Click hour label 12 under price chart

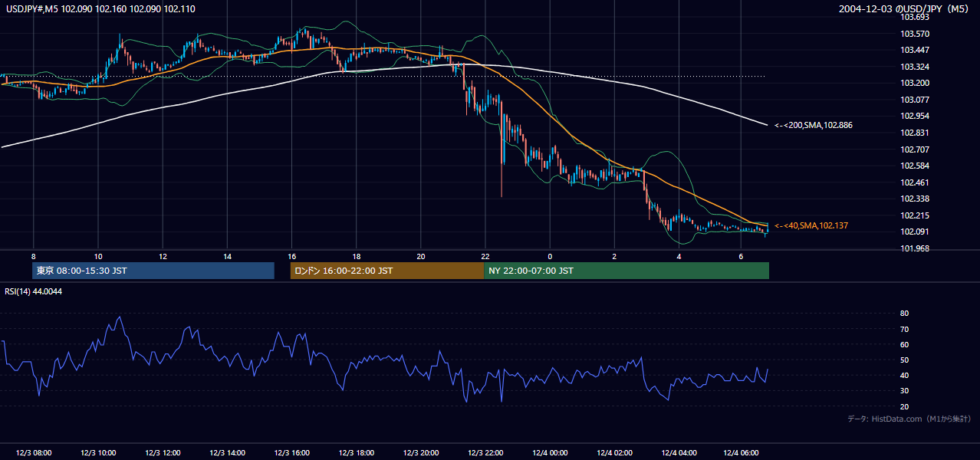coord(163,255)
